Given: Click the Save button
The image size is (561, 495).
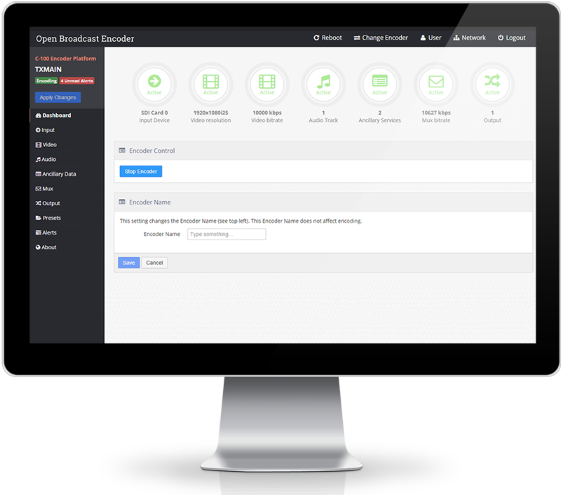Looking at the screenshot, I should (129, 263).
